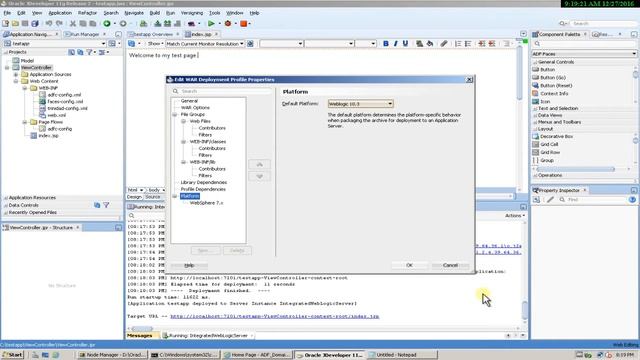Click the New file icon in main toolbar

(6, 24)
